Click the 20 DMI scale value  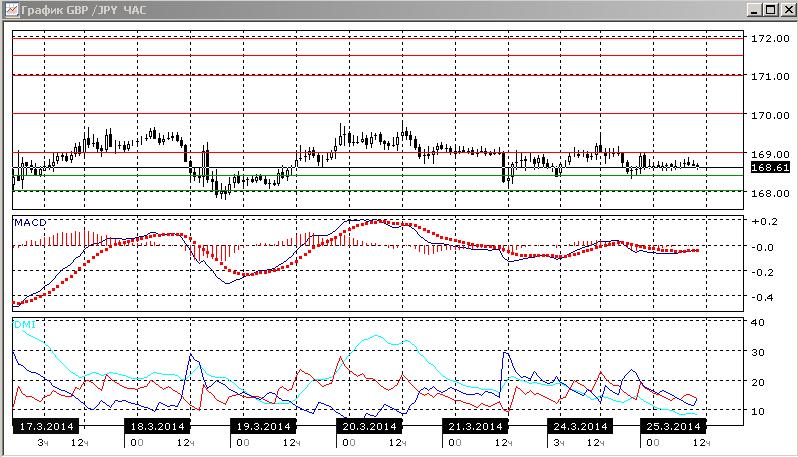click(758, 382)
